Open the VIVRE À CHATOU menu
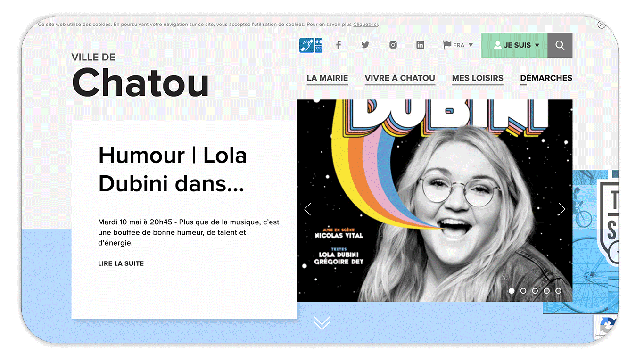 point(400,79)
